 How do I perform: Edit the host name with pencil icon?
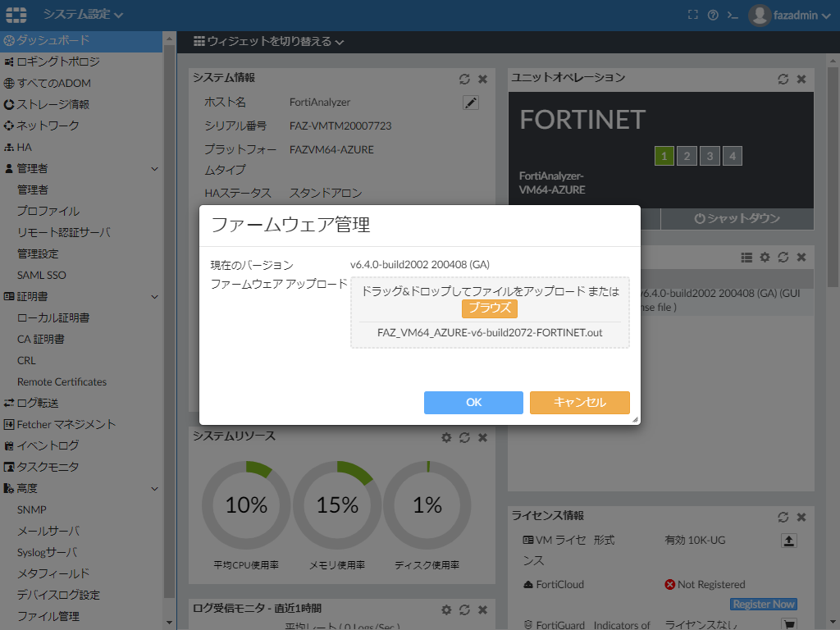click(470, 103)
